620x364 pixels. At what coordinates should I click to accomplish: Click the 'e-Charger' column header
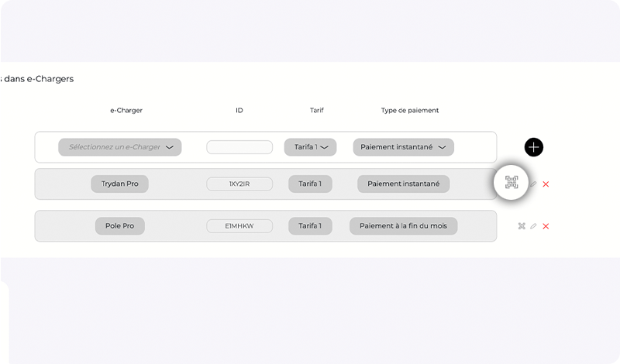pyautogui.click(x=126, y=111)
